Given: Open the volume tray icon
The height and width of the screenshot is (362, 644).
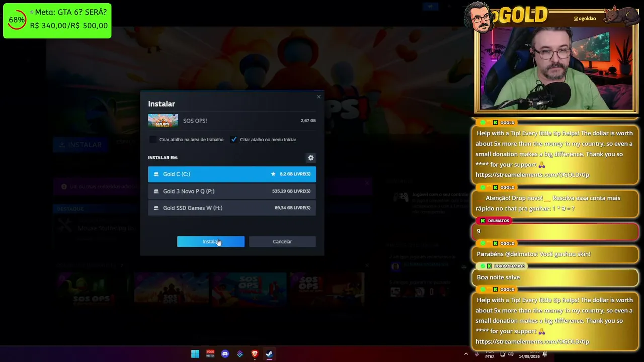Looking at the screenshot, I should 510,354.
